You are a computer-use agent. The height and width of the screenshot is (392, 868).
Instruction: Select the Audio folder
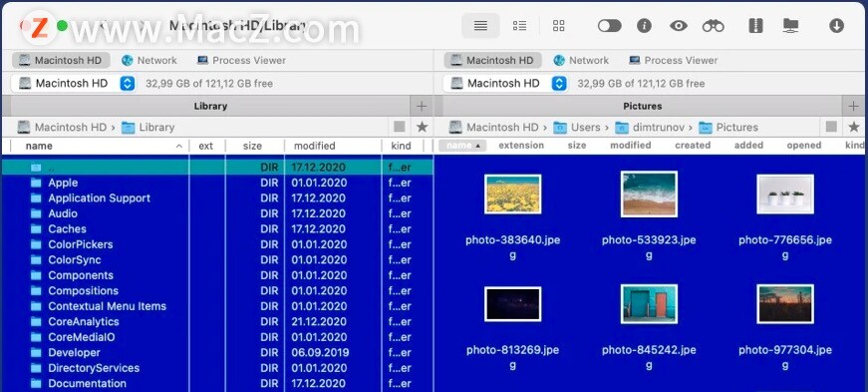click(x=217, y=213)
